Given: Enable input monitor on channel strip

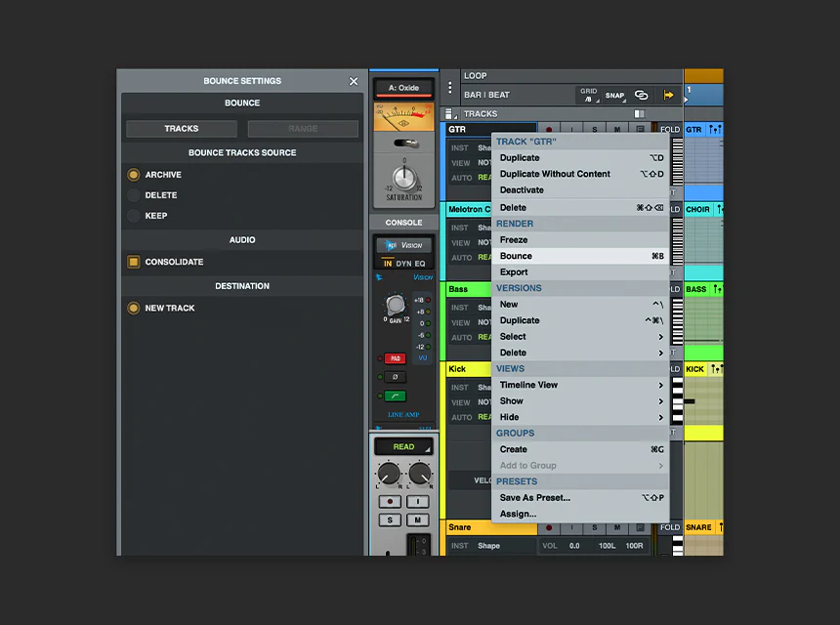Looking at the screenshot, I should coord(418,502).
